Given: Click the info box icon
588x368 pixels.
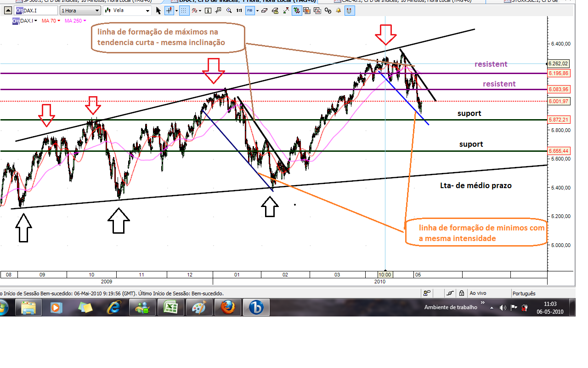Looking at the screenshot, I should [208, 11].
